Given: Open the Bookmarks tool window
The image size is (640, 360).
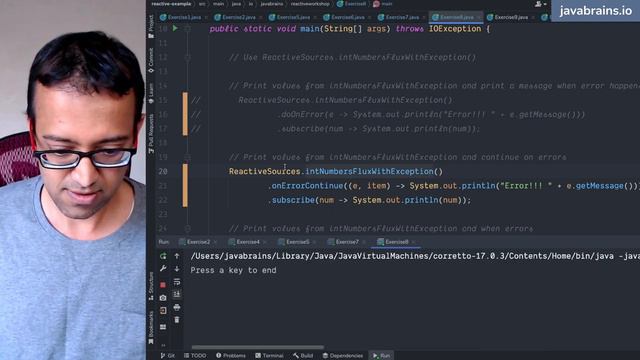Looking at the screenshot, I should [x=151, y=327].
